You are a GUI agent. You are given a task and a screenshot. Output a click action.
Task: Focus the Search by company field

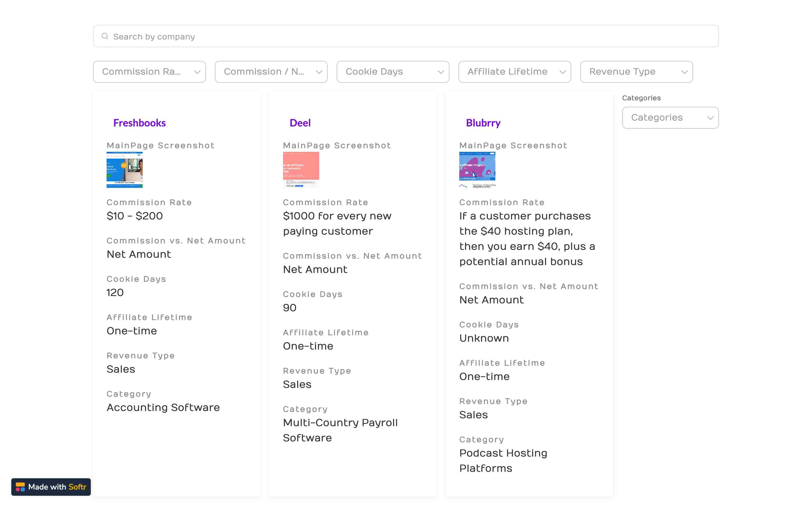click(x=405, y=36)
